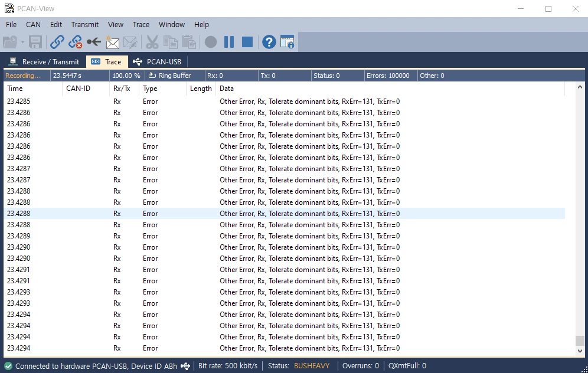Switch to the PCAN-USB tab
588x373 pixels.
point(158,62)
